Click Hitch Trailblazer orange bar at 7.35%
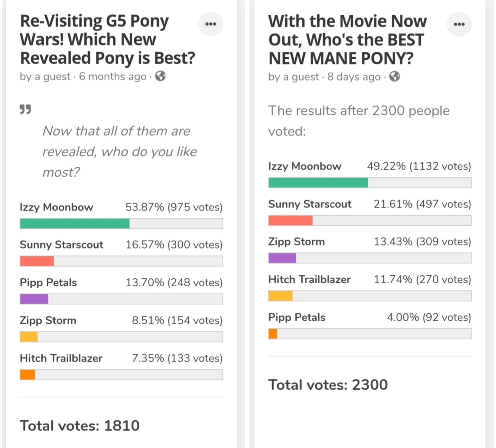Viewport: 496px width, 448px height. pyautogui.click(x=28, y=375)
